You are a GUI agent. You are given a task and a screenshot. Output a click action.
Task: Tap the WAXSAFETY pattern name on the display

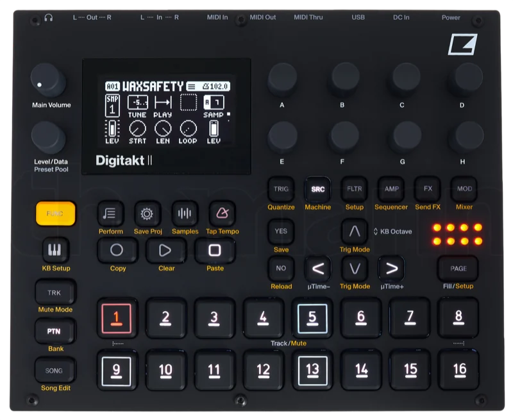[x=153, y=87]
